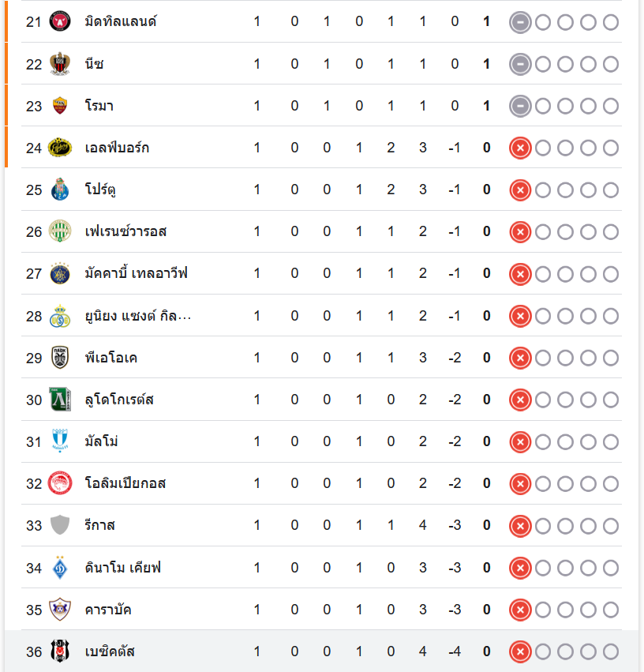Click the loss form indicator for โปร์ตู

[x=519, y=190]
